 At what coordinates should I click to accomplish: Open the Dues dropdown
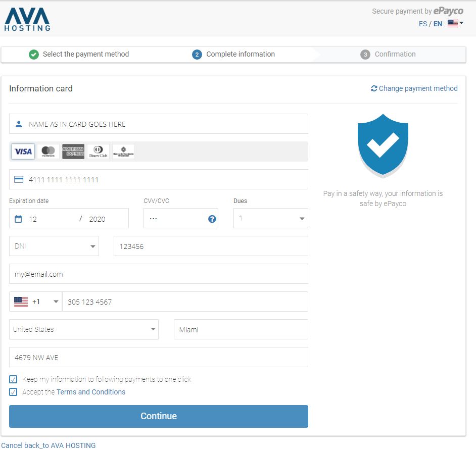(x=270, y=218)
